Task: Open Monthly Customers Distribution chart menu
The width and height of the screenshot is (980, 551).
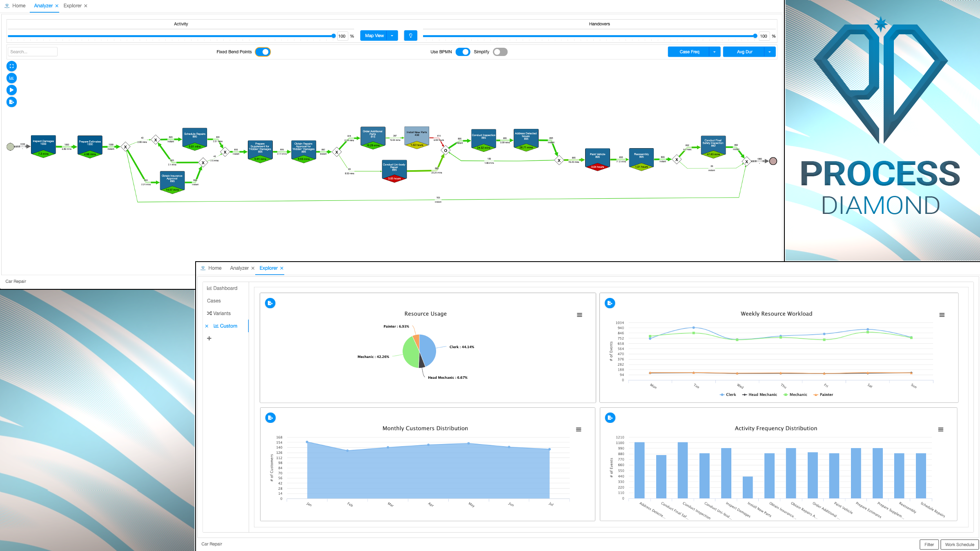Action: click(578, 429)
